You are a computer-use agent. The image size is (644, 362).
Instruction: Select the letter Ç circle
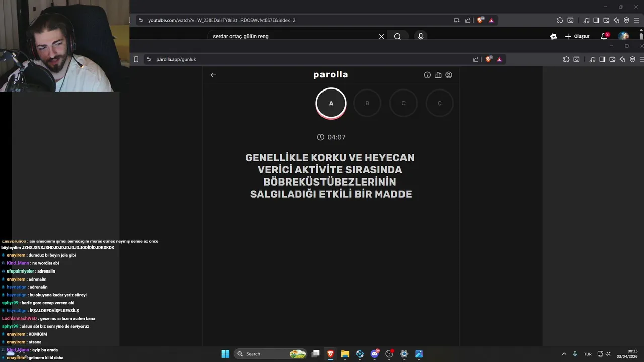440,103
